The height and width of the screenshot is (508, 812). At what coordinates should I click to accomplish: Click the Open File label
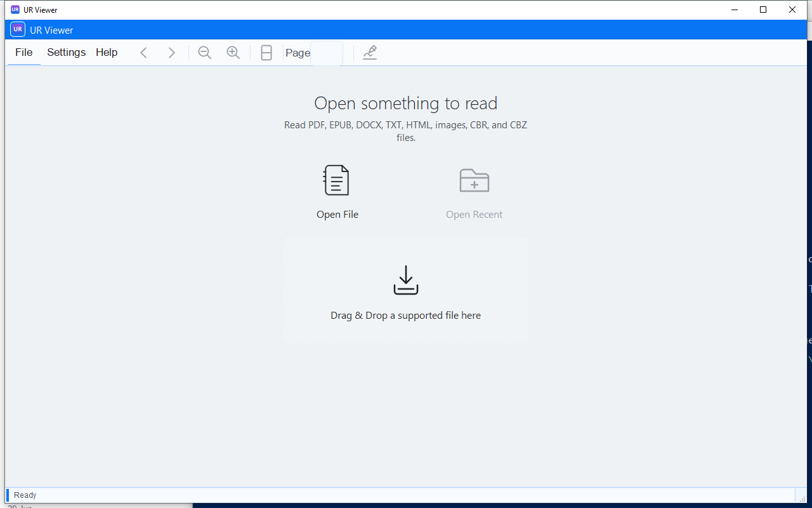point(337,215)
